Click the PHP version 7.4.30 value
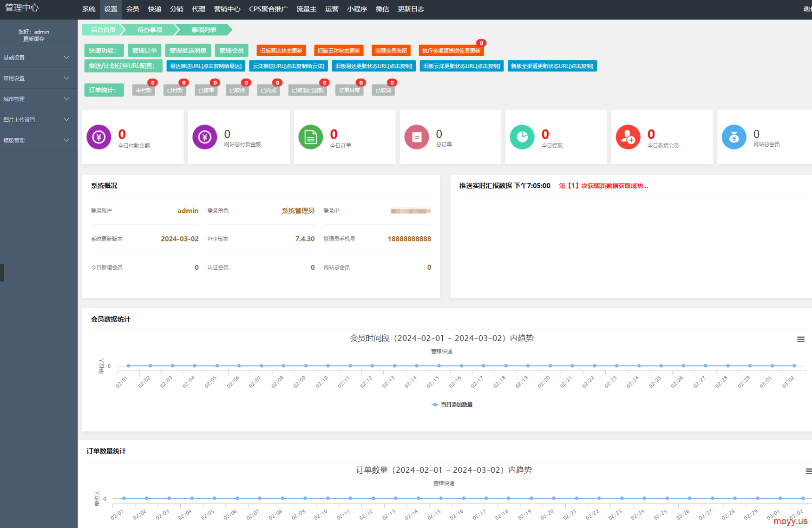 (305, 239)
